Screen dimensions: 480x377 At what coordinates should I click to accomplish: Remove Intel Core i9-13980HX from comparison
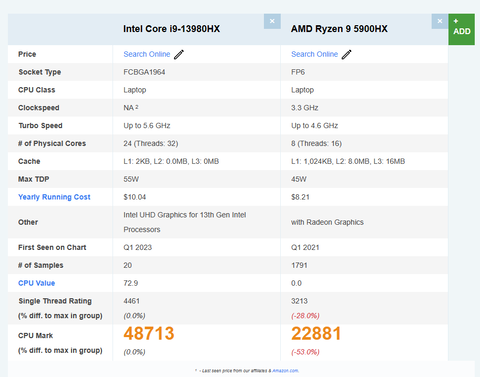272,21
